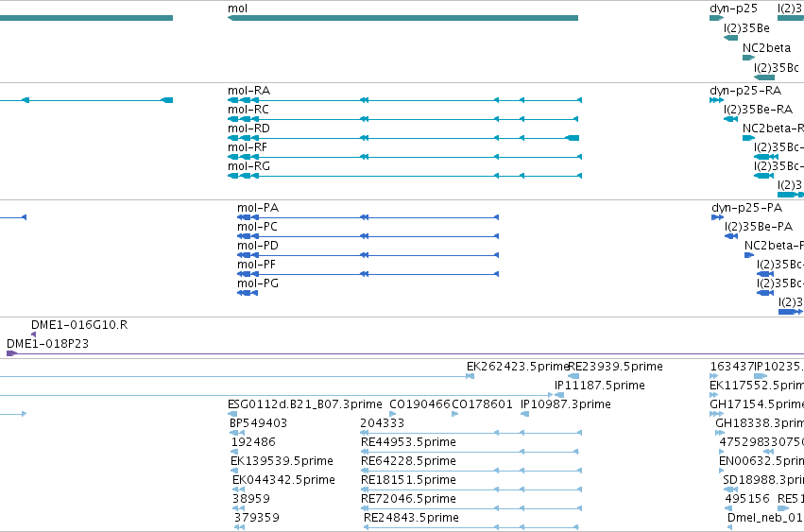Choose the mol-RG transcript label

click(248, 166)
